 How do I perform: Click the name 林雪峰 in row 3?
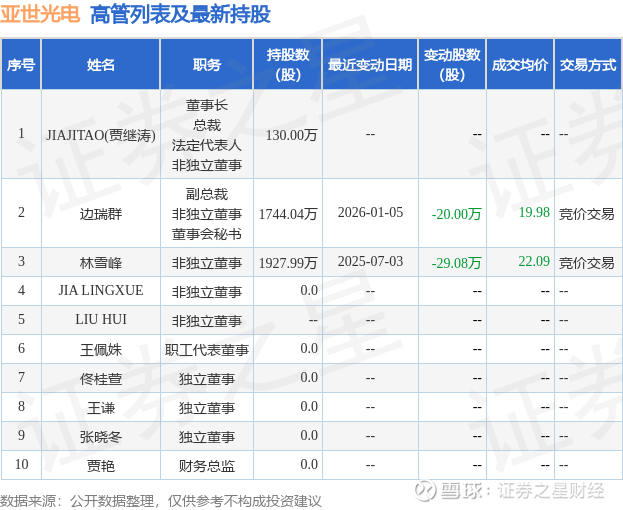pyautogui.click(x=101, y=262)
